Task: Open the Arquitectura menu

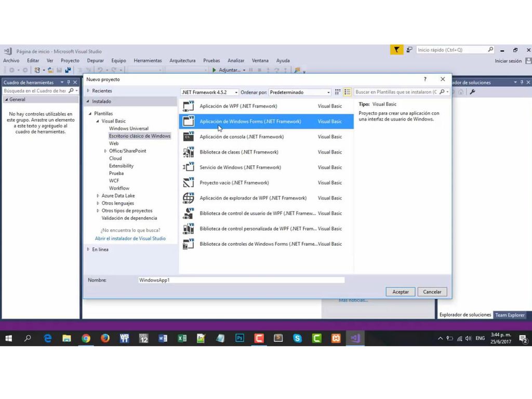Action: [x=182, y=60]
